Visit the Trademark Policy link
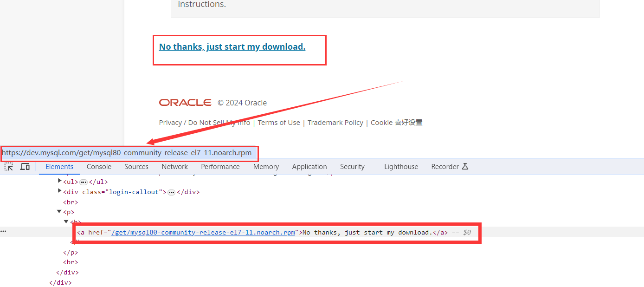This screenshot has width=644, height=287. [335, 123]
